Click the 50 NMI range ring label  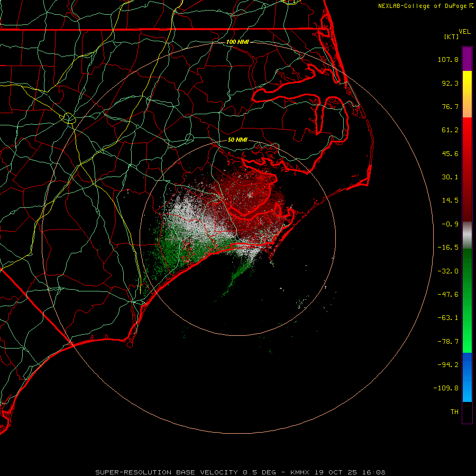click(237, 140)
